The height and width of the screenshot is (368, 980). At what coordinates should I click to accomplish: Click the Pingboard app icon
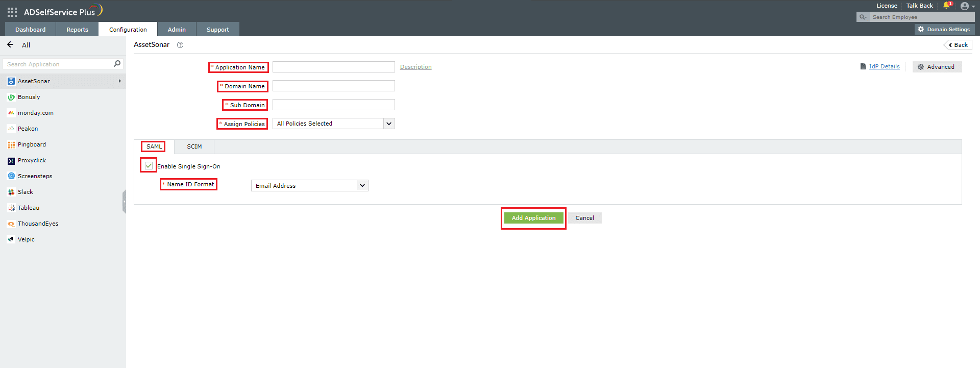[11, 144]
